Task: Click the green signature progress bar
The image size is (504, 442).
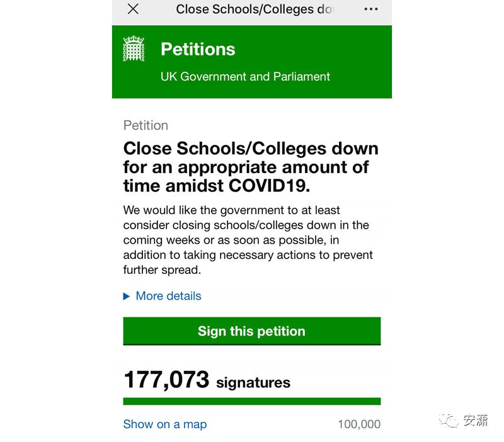Action: pyautogui.click(x=251, y=401)
